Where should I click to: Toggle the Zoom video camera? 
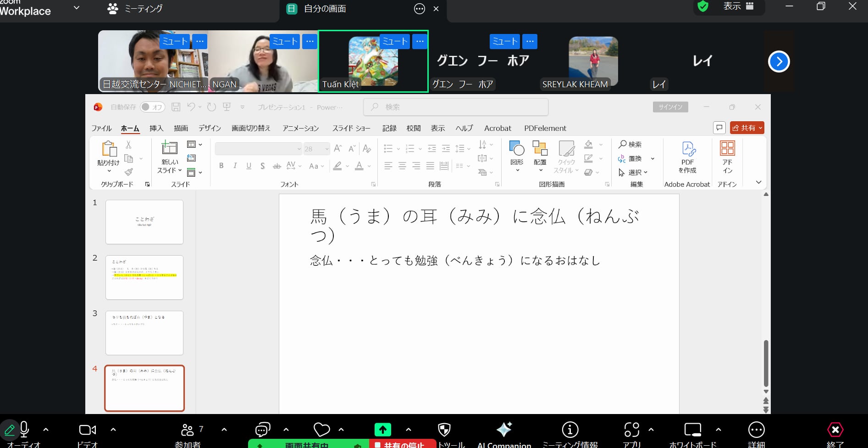pyautogui.click(x=87, y=430)
